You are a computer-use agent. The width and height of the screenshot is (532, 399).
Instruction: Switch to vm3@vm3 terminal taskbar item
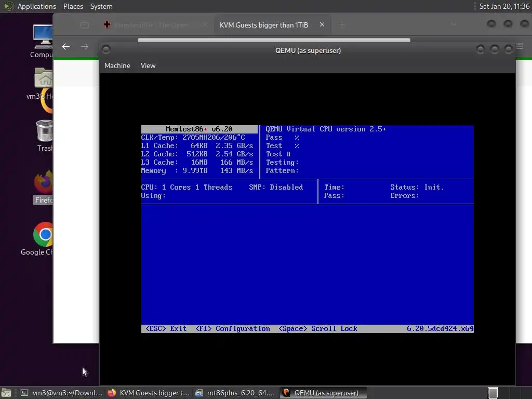pos(61,393)
